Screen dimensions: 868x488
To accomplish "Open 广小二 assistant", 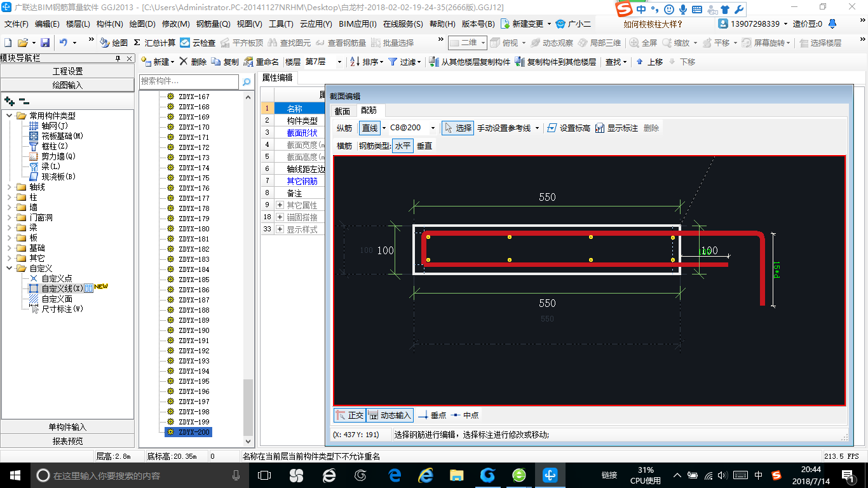I will point(573,24).
